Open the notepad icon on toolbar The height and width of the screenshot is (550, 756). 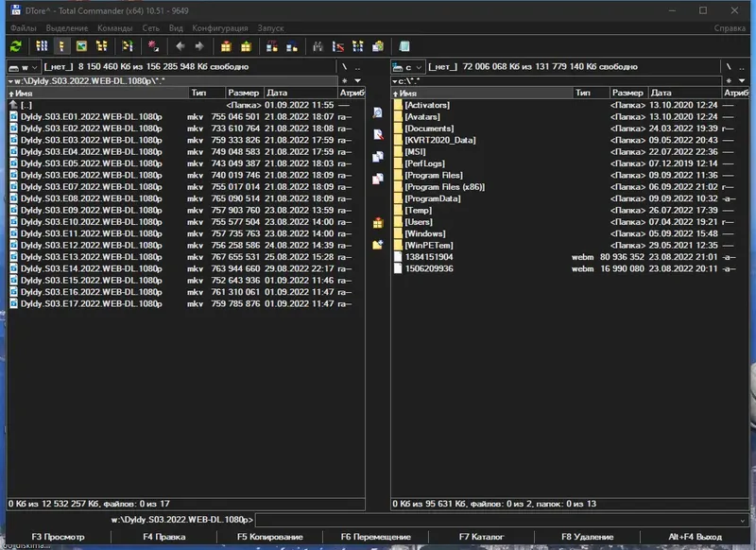point(404,46)
